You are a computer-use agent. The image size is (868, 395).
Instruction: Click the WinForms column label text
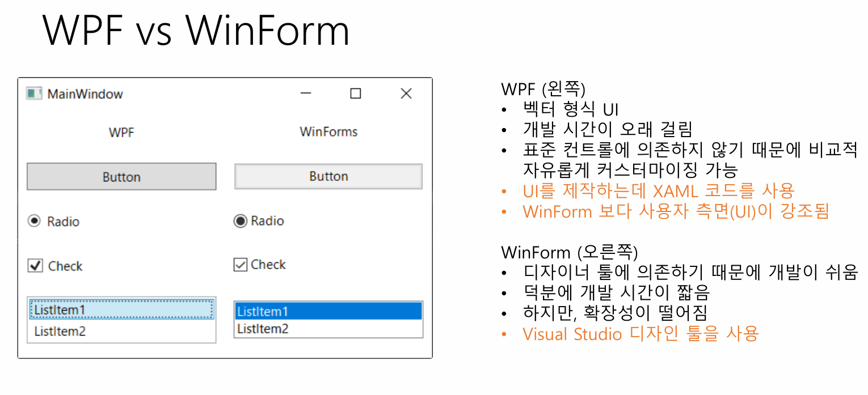click(328, 132)
